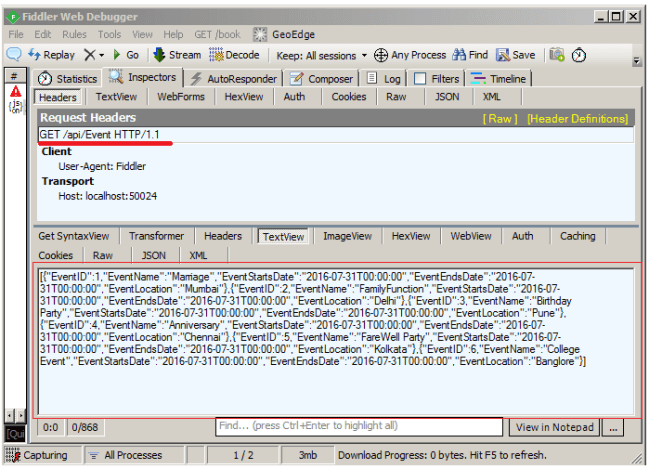The width and height of the screenshot is (650, 469).
Task: Open the Log tab
Action: point(384,78)
